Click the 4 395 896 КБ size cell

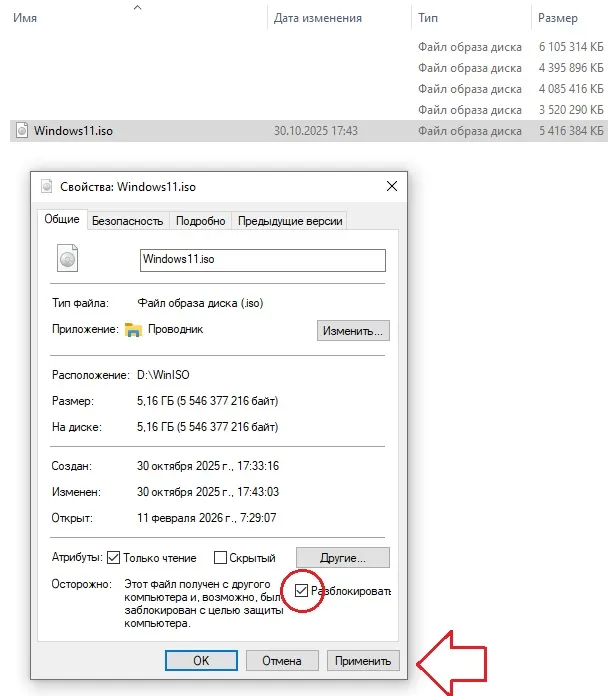tap(571, 68)
